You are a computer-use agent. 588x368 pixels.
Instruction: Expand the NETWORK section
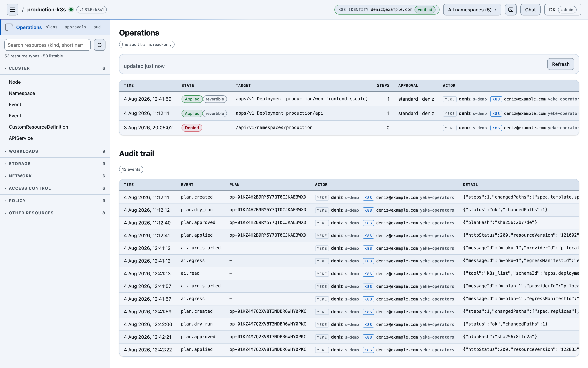[55, 176]
